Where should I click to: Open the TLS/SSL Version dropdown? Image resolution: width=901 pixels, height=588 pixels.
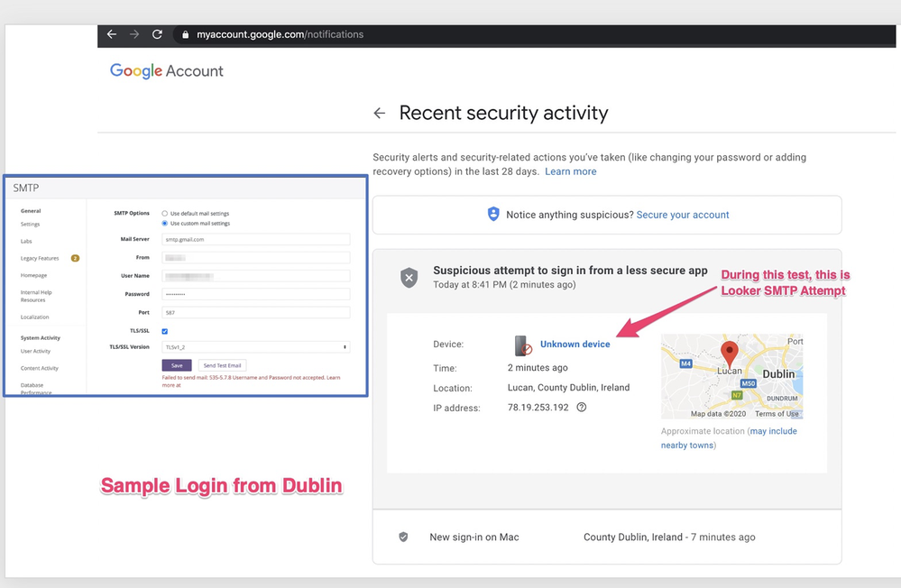tap(256, 347)
